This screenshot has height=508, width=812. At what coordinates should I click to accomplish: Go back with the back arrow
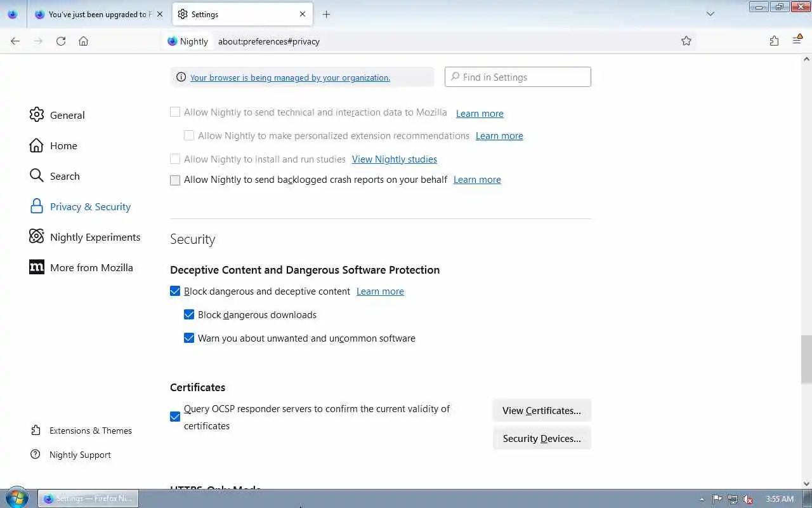click(x=15, y=41)
